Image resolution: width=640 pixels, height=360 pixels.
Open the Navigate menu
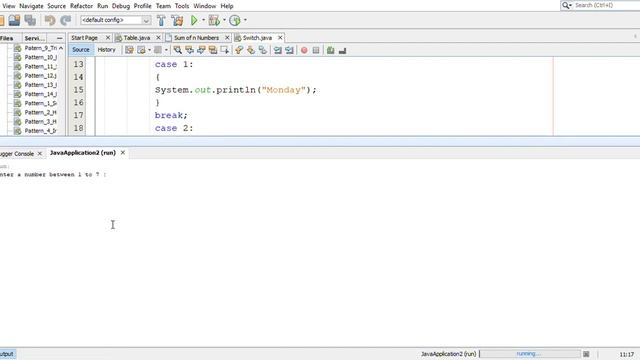31,6
